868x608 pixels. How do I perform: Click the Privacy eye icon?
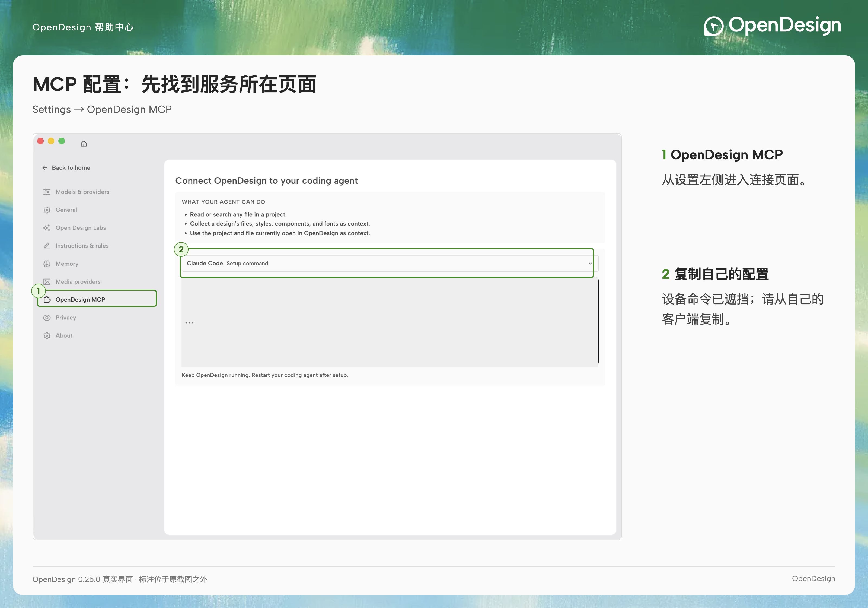point(47,318)
